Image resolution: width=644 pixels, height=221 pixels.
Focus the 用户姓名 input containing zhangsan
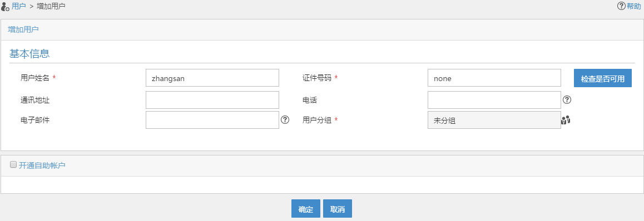(x=212, y=78)
